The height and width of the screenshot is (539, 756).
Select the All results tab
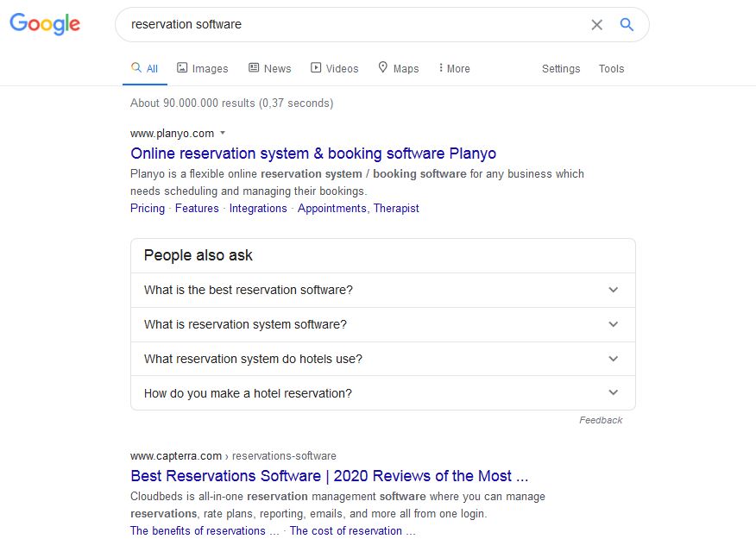pyautogui.click(x=145, y=68)
